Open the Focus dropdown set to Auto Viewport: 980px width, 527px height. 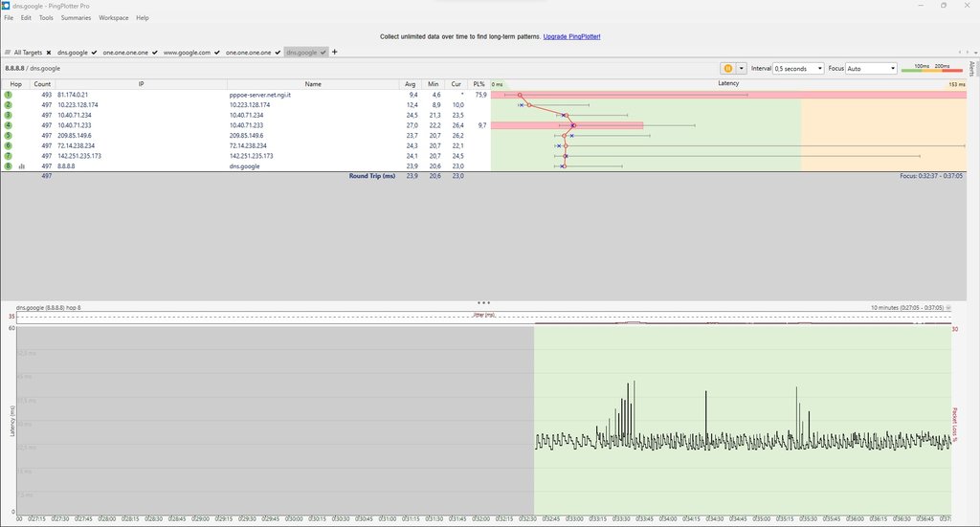[871, 69]
